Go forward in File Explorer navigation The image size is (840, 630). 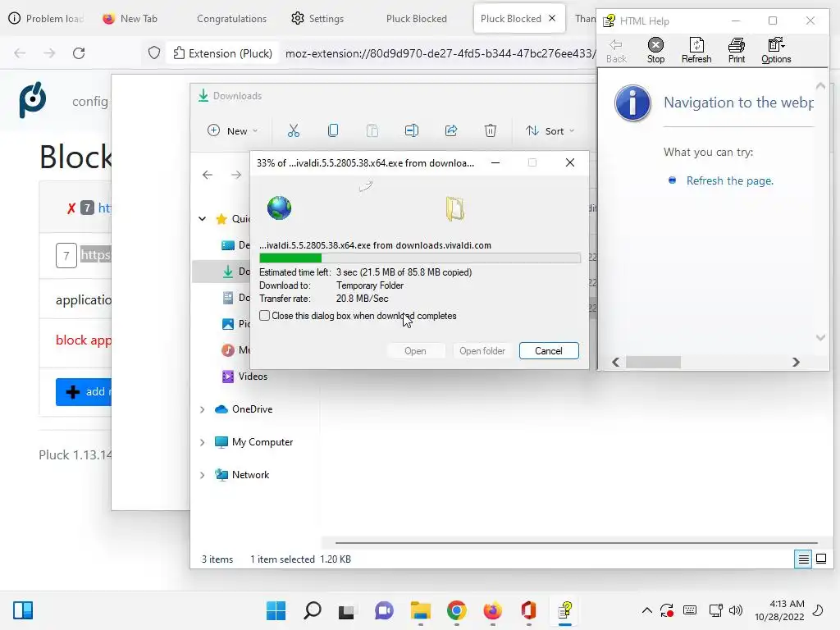pyautogui.click(x=235, y=175)
